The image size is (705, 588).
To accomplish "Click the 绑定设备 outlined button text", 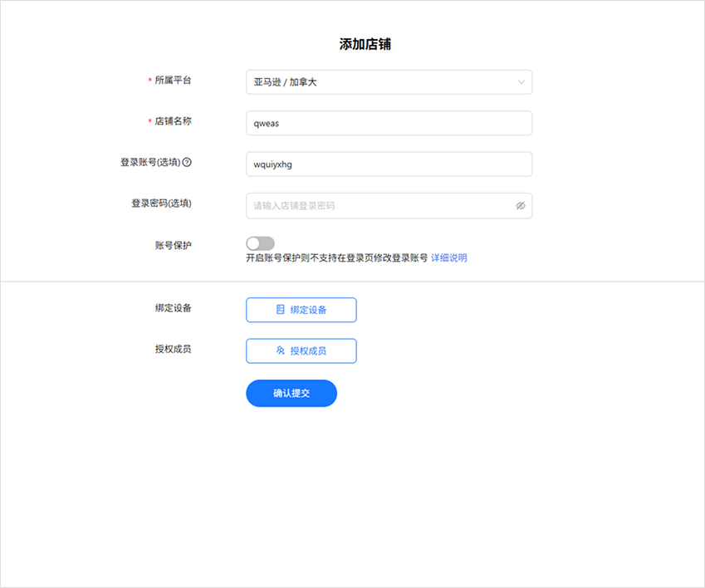I will pos(308,310).
